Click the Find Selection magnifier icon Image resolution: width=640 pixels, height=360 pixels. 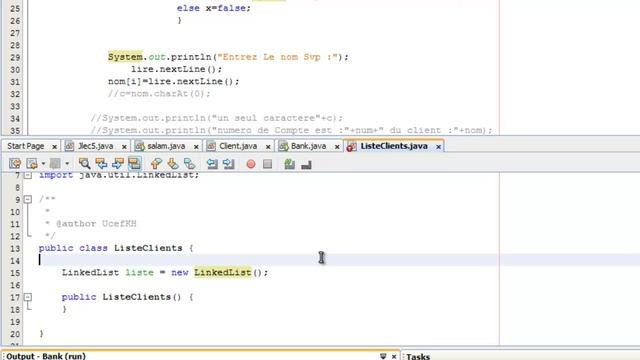(84, 164)
